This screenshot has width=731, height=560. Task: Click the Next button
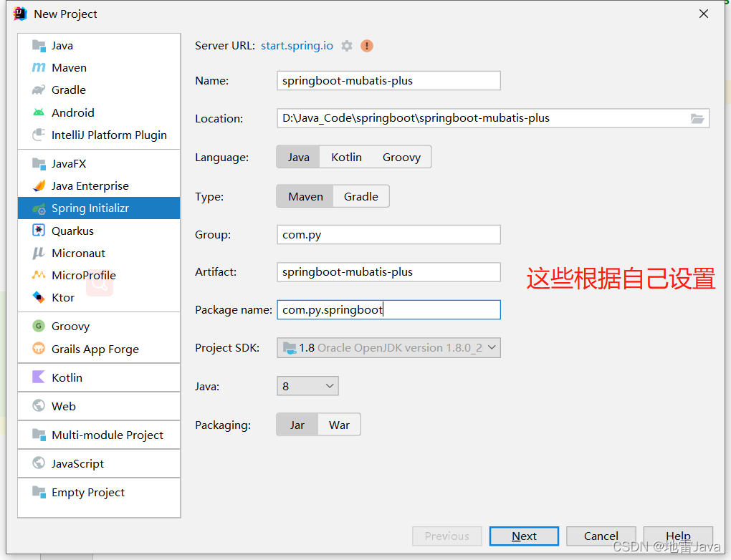click(524, 536)
